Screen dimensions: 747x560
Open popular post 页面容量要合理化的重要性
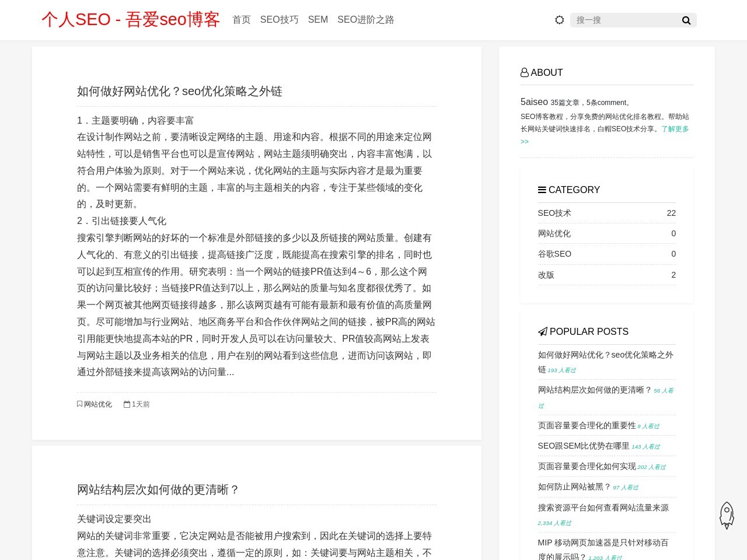[587, 425]
